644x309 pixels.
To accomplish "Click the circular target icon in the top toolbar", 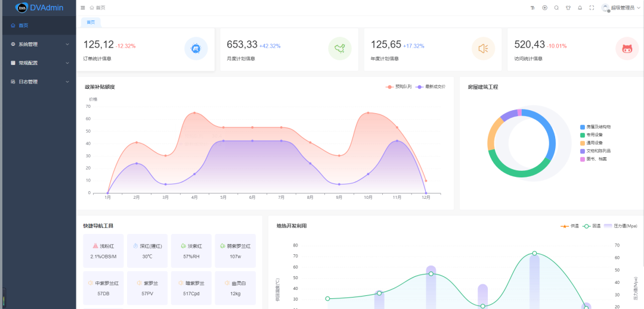I will tap(544, 8).
